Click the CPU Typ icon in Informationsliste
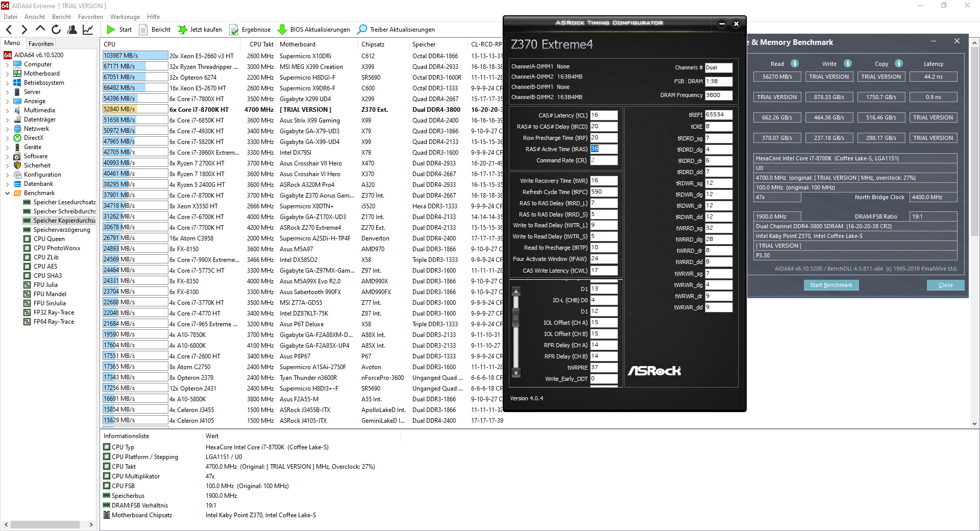The image size is (980, 531). [107, 447]
